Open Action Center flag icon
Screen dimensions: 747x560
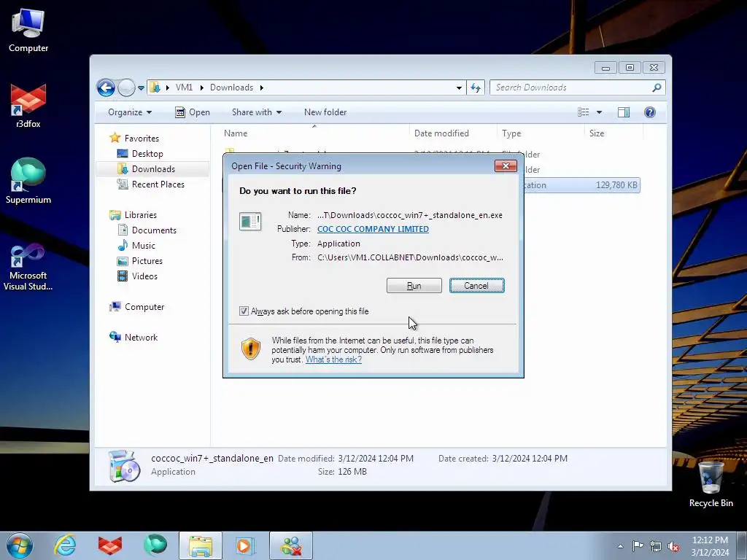tap(638, 546)
